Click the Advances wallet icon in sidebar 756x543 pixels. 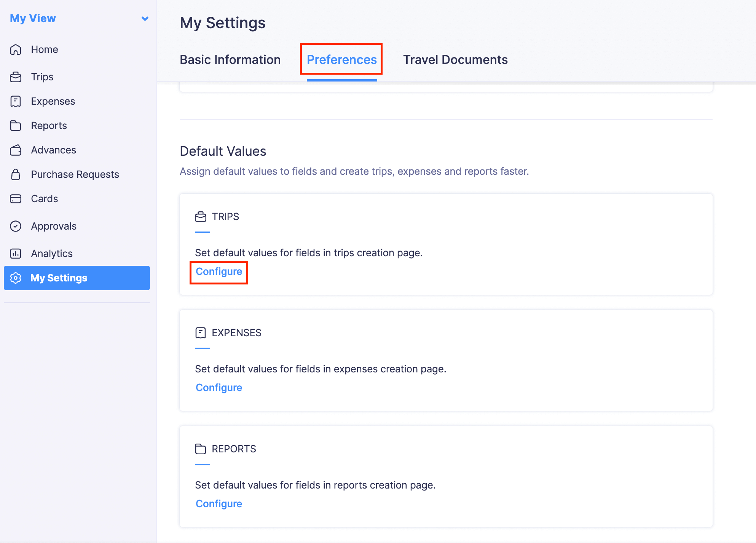click(16, 150)
